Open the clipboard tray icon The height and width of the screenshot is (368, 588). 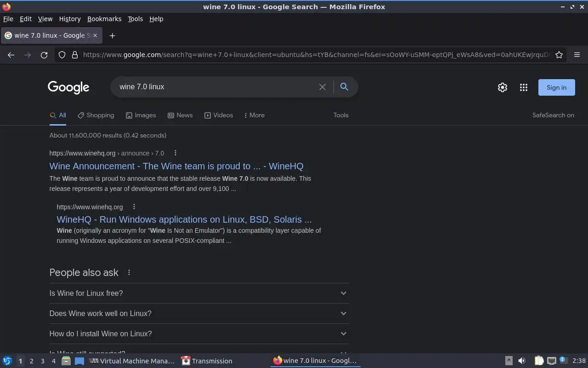(539, 361)
